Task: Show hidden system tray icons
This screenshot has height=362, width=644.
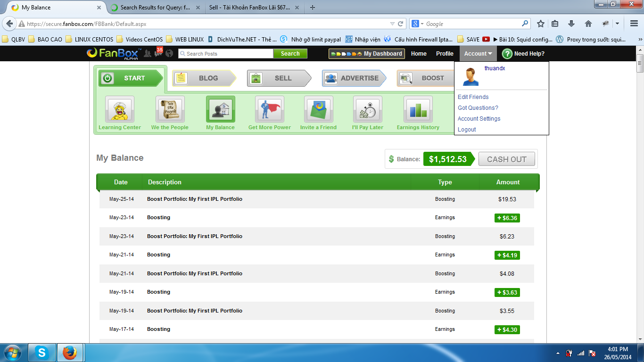Action: (x=558, y=353)
